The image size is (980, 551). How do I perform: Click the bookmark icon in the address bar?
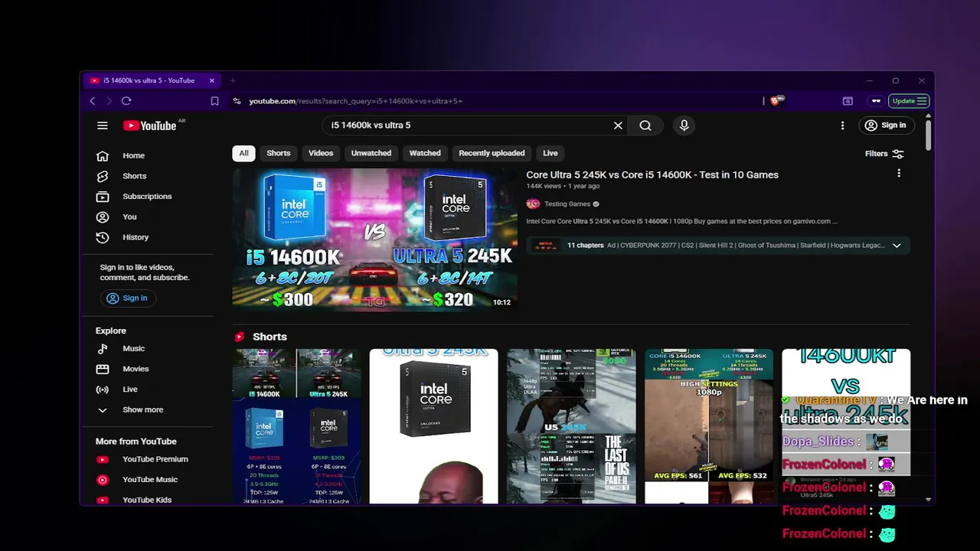pyautogui.click(x=214, y=101)
